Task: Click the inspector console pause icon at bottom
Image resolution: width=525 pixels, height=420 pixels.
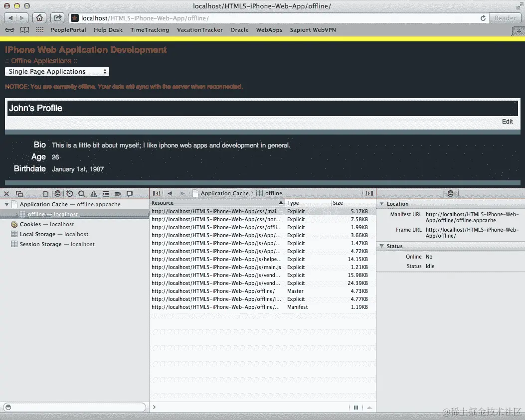Action: [x=356, y=407]
